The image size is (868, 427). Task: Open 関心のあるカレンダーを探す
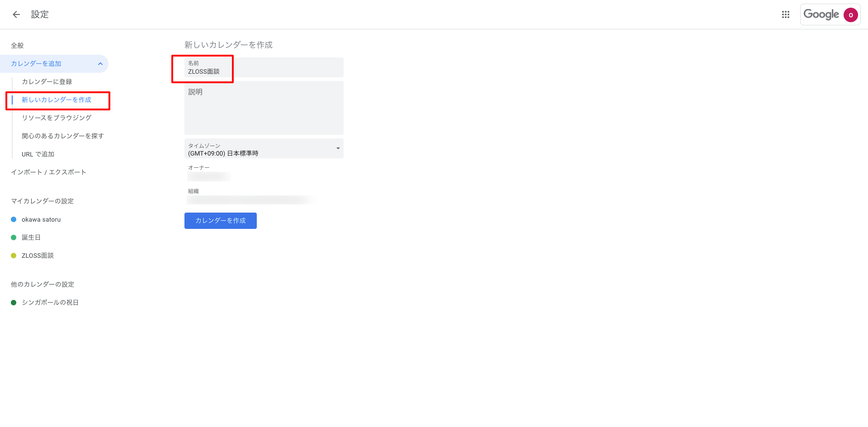[x=63, y=136]
